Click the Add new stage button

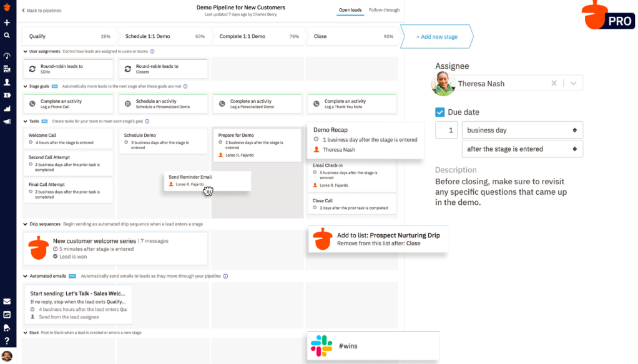(436, 36)
